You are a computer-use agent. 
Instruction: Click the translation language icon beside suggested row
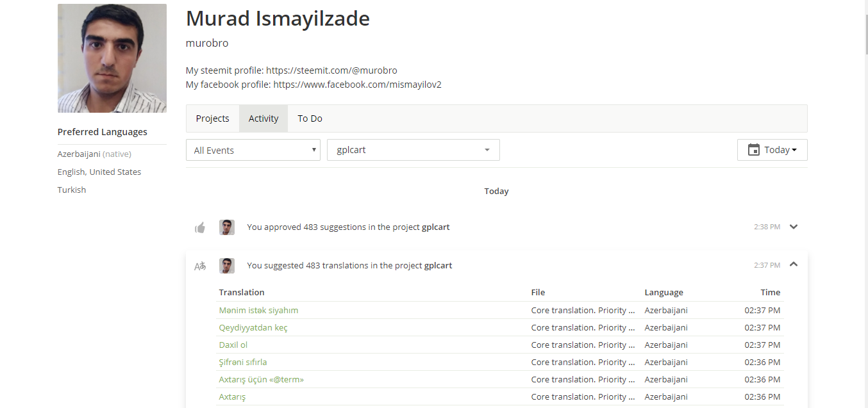200,266
